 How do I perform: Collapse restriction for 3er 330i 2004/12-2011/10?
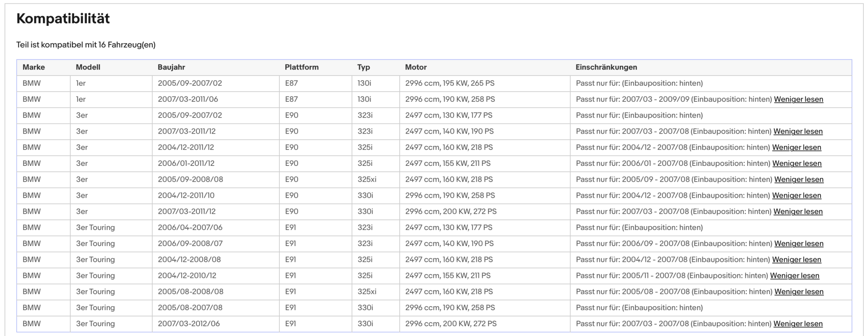pyautogui.click(x=797, y=196)
